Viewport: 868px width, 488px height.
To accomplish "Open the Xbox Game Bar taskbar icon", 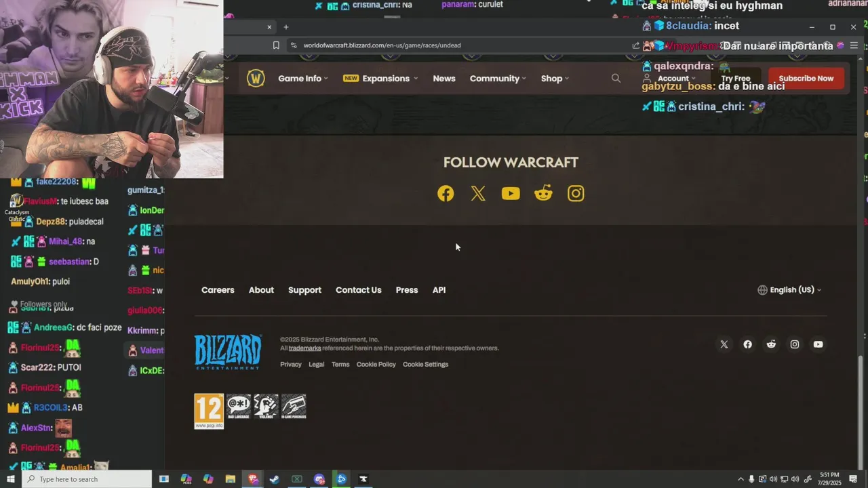I will (x=297, y=479).
